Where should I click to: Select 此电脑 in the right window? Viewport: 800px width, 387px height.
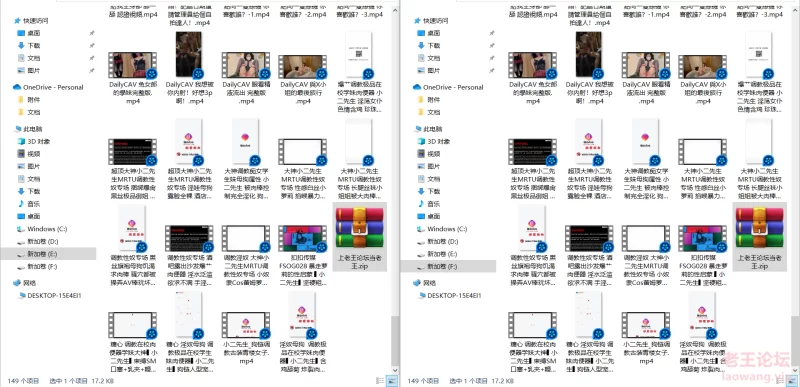428,129
